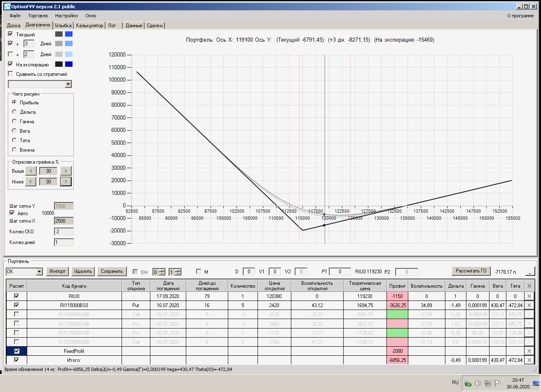Decrease the Выше chart percent with left arrow
This screenshot has width=541, height=392.
[x=31, y=171]
